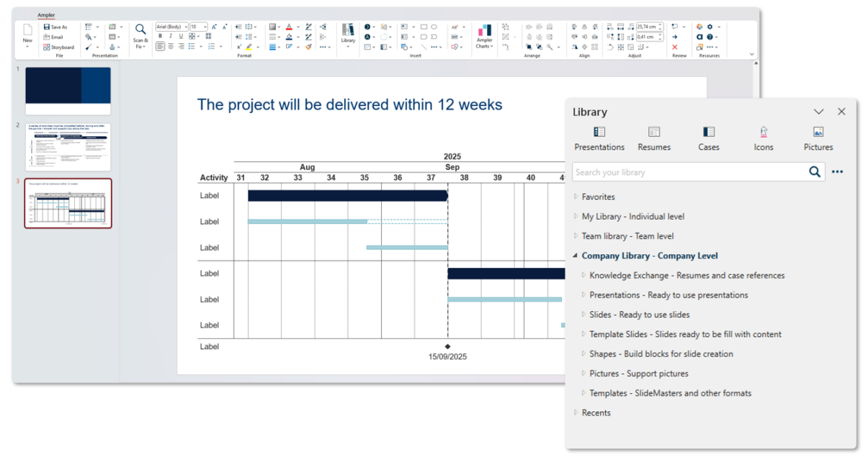Viewport: 868px width, 468px height.
Task: Toggle italic text formatting
Action: coord(170,36)
